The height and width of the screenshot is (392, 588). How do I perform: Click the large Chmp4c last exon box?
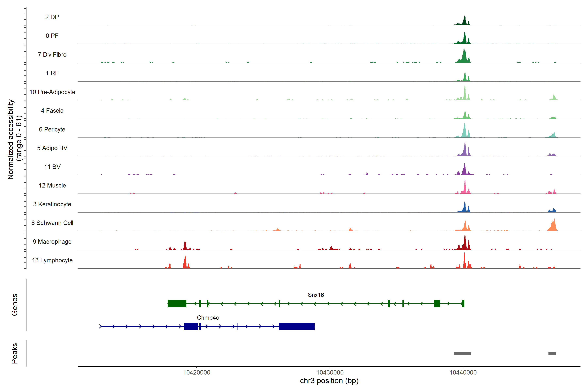[x=296, y=326]
